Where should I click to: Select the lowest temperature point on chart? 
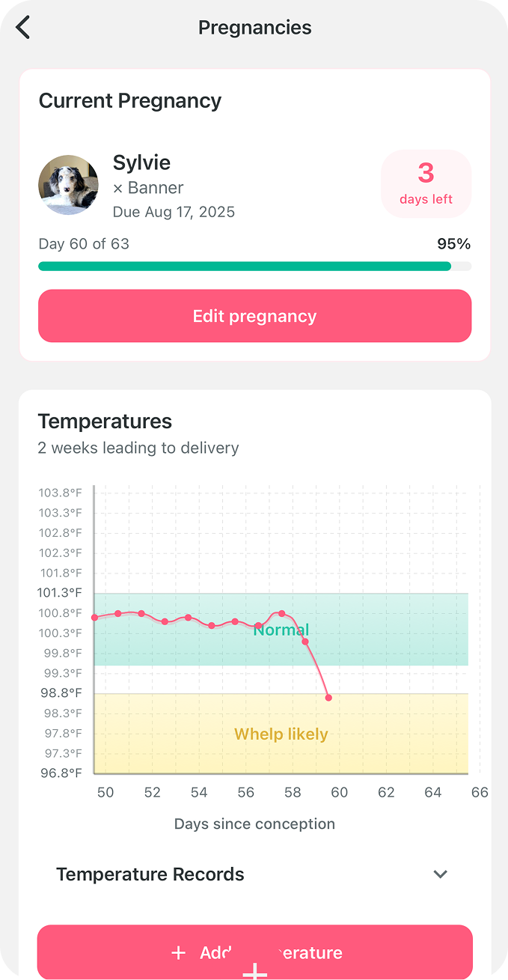[328, 698]
